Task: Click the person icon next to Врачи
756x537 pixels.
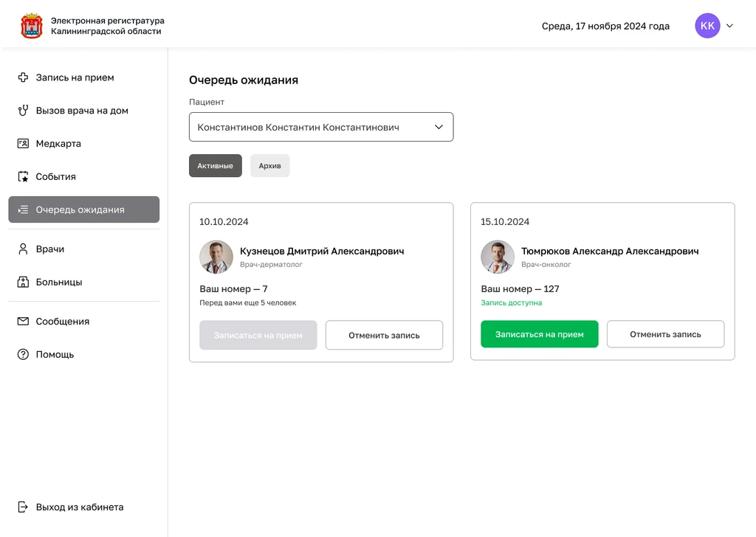Action: tap(23, 249)
